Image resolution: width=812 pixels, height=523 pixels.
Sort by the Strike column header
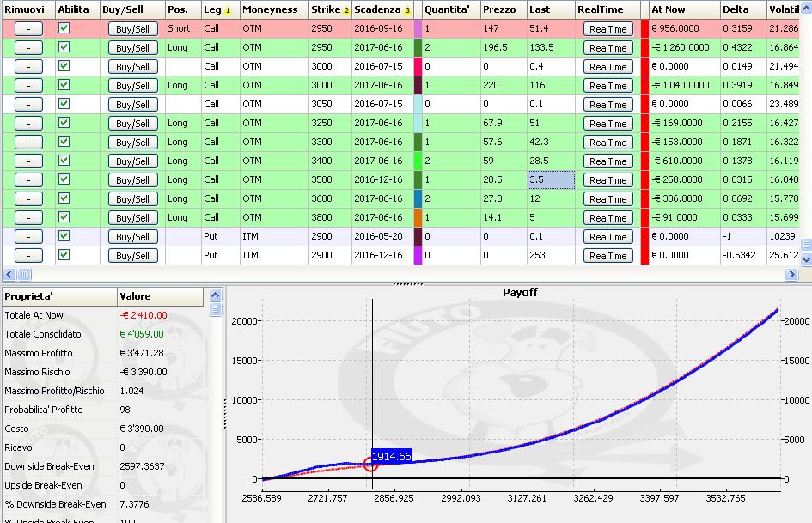331,9
